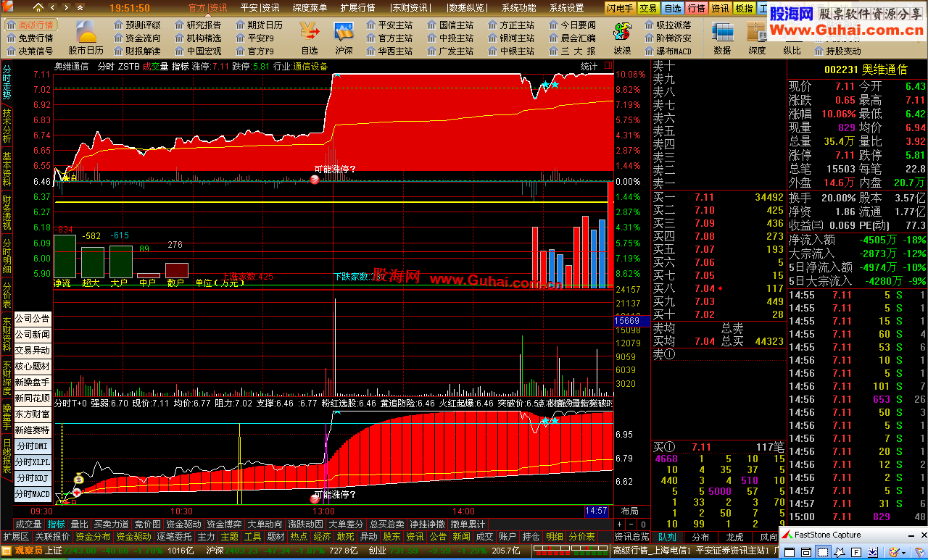Click the plus button under 布局

620,524
